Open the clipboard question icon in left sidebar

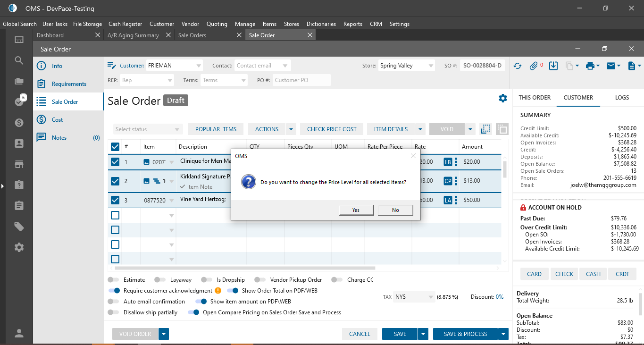[19, 185]
